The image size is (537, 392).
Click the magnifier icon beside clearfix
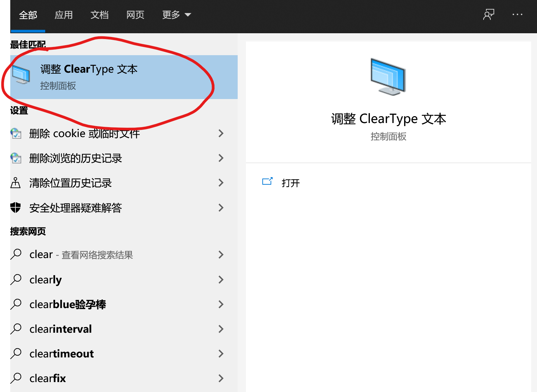click(x=16, y=378)
